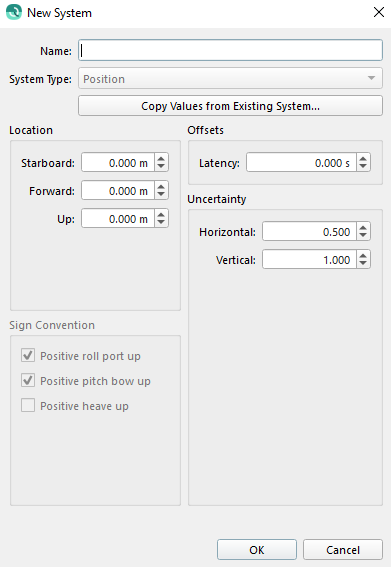This screenshot has width=391, height=567.
Task: Toggle Positive pitch bow up checkbox
Action: point(28,380)
